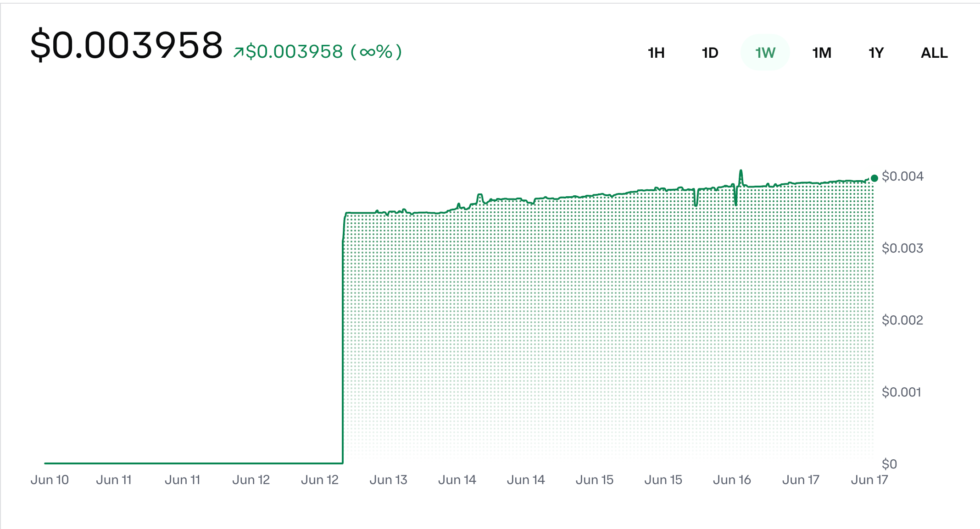Select the active 1W range
The width and height of the screenshot is (980, 529).
click(x=765, y=53)
